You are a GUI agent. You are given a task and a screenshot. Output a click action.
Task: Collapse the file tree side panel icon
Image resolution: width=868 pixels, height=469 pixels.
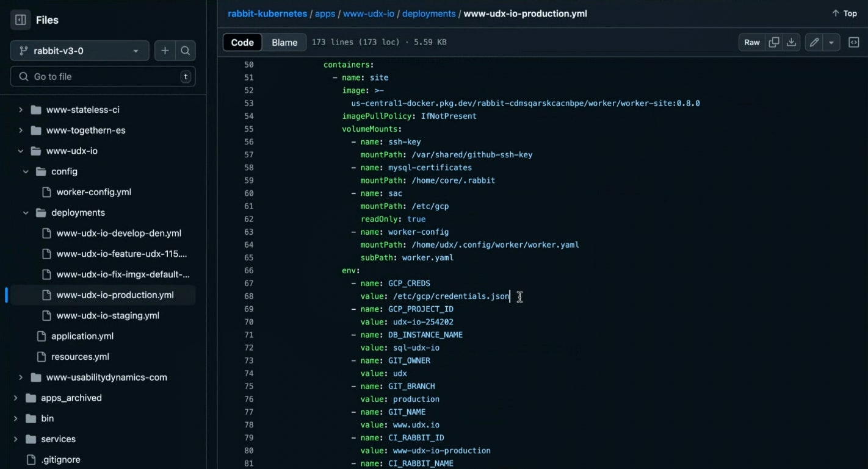pos(20,20)
